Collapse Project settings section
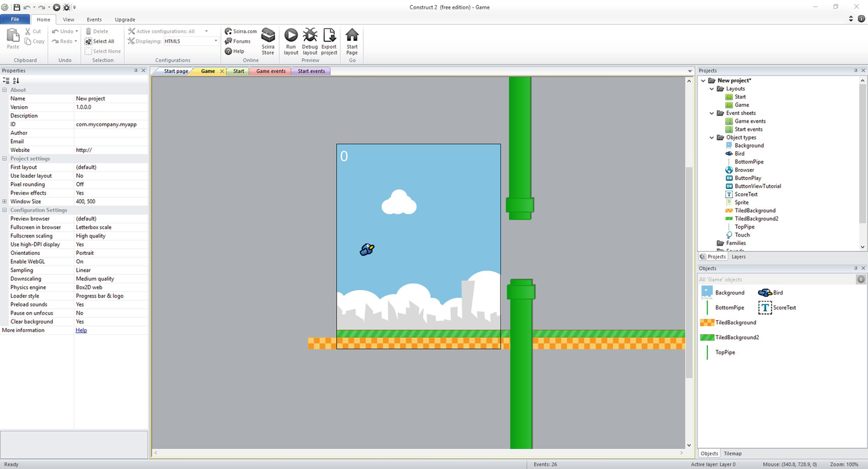Screen dimensions: 868x469 [4, 159]
